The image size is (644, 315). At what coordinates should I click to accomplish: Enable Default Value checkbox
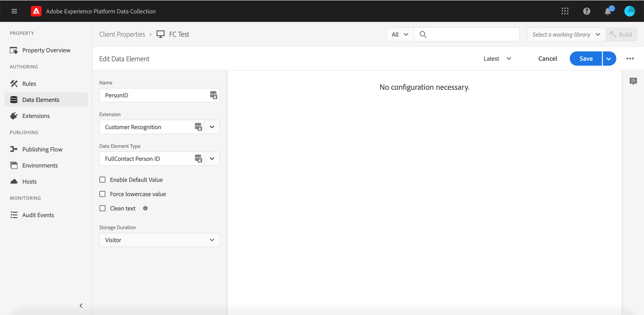102,180
